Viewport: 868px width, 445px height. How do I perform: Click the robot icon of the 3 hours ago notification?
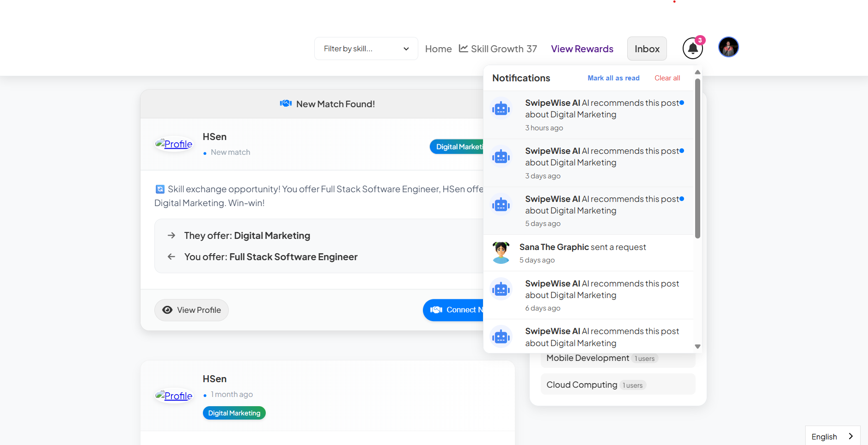point(501,109)
